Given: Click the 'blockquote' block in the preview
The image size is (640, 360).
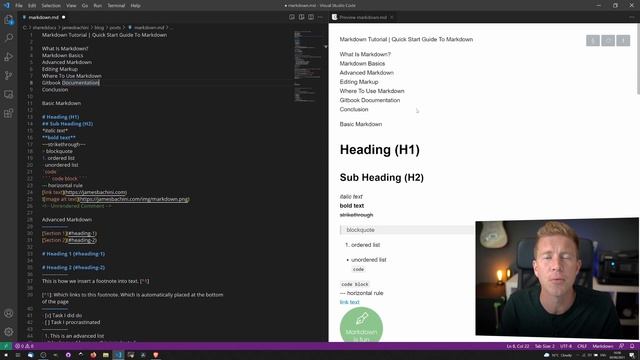Looking at the screenshot, I should point(407,230).
